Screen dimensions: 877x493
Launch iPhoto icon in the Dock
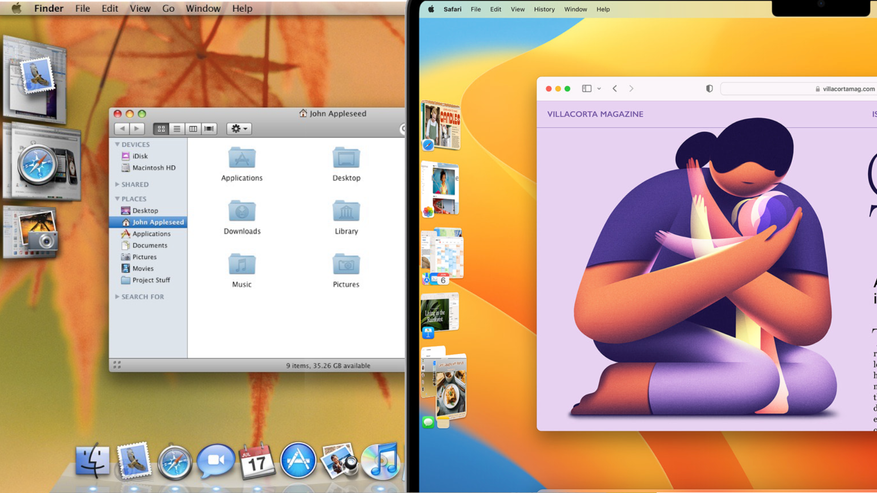(340, 461)
